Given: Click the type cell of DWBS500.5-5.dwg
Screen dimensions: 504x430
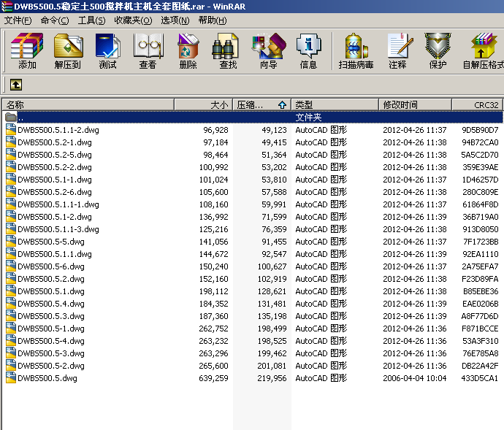Looking at the screenshot, I should 321,242.
